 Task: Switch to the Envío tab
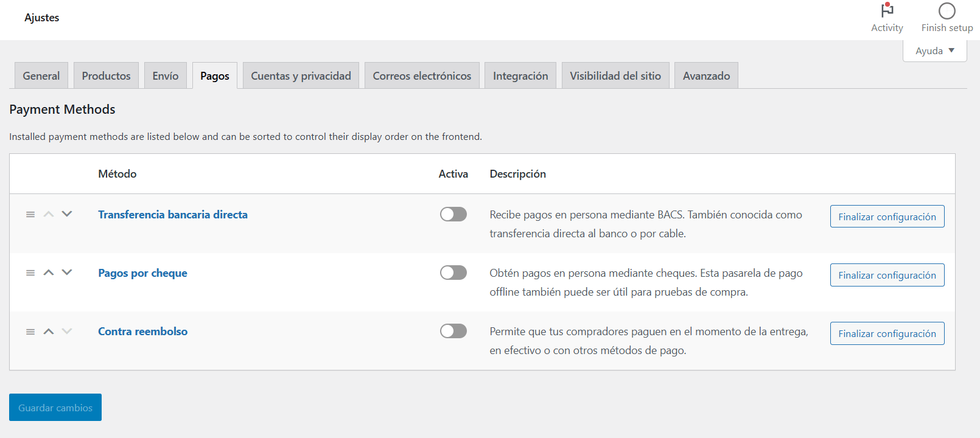166,75
